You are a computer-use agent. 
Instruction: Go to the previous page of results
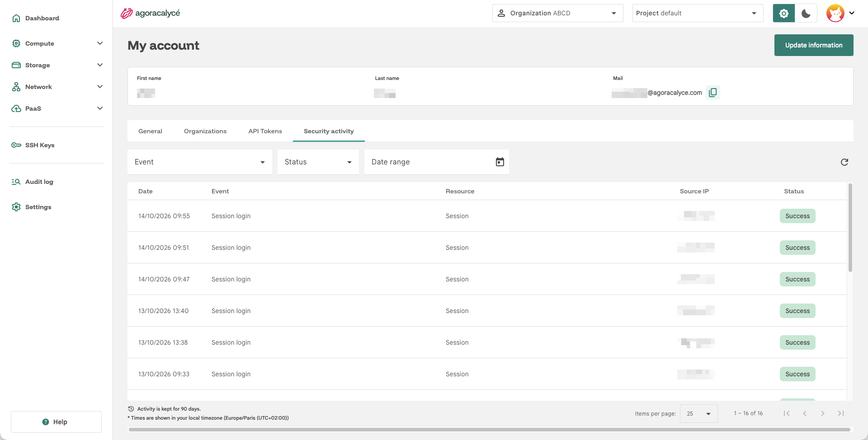[x=805, y=413]
